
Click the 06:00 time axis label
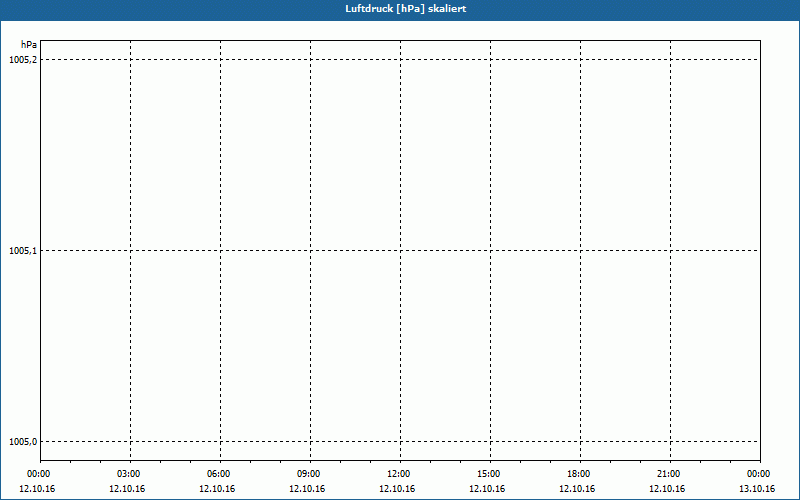click(x=220, y=474)
